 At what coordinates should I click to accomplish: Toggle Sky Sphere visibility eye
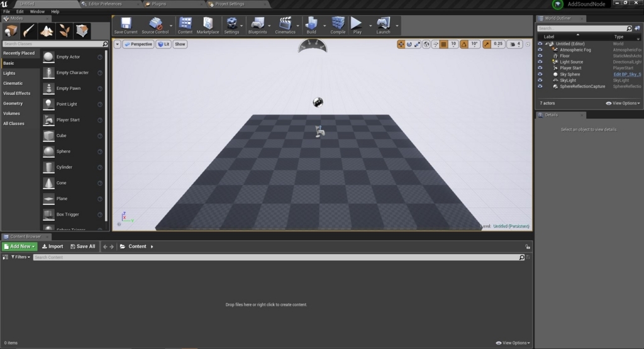540,74
